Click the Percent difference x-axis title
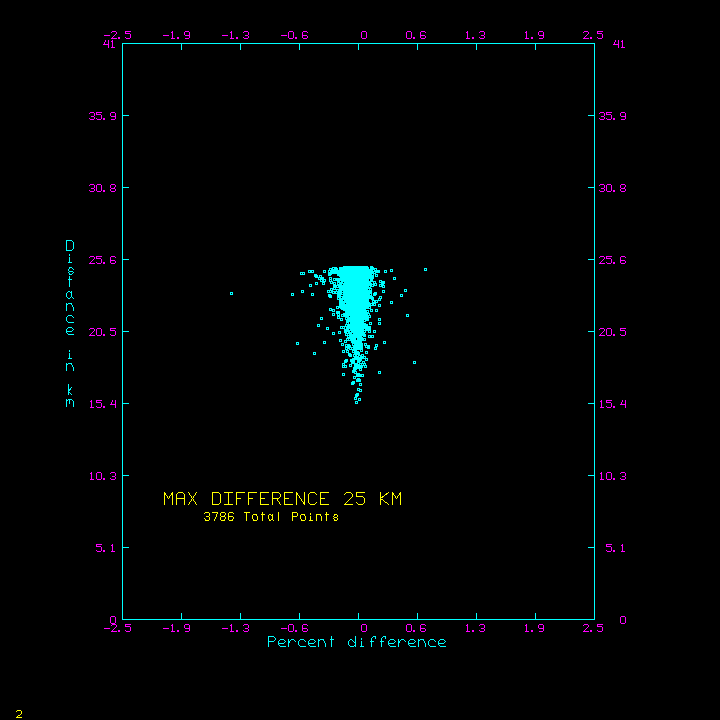Image resolution: width=720 pixels, height=720 pixels. tap(356, 642)
